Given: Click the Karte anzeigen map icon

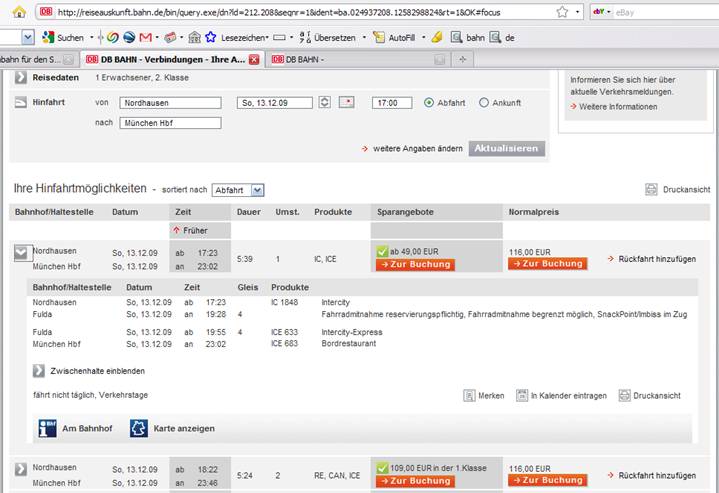Looking at the screenshot, I should [x=138, y=428].
